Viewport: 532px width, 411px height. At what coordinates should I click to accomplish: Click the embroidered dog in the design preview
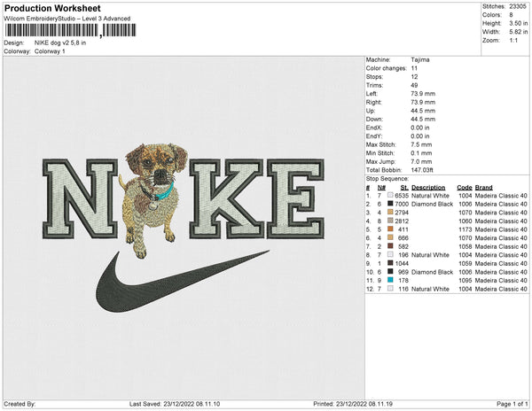pos(153,200)
